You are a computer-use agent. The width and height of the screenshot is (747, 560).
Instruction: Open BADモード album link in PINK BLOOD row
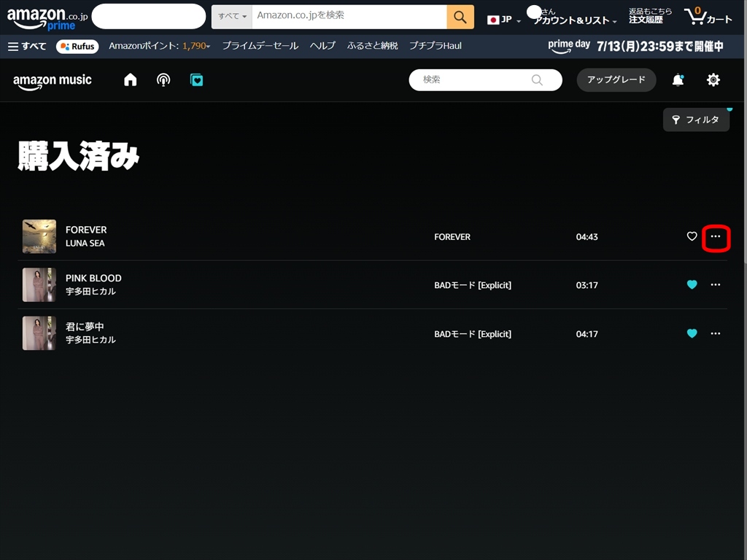click(473, 285)
